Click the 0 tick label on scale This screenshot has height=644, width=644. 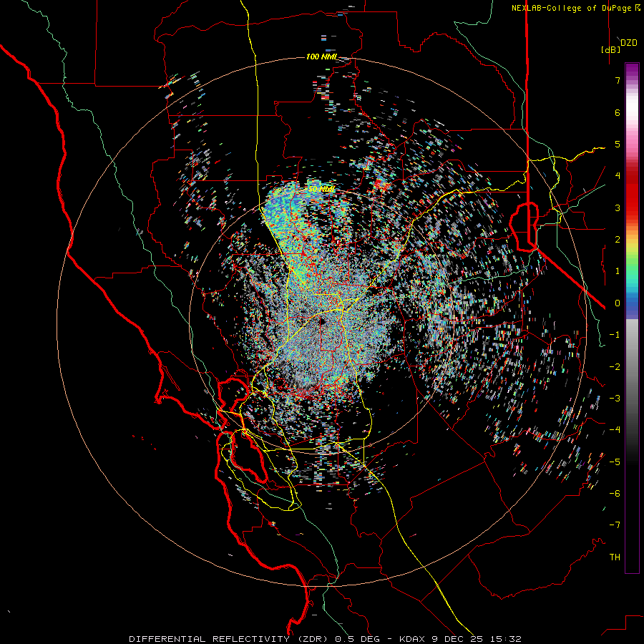pos(618,303)
